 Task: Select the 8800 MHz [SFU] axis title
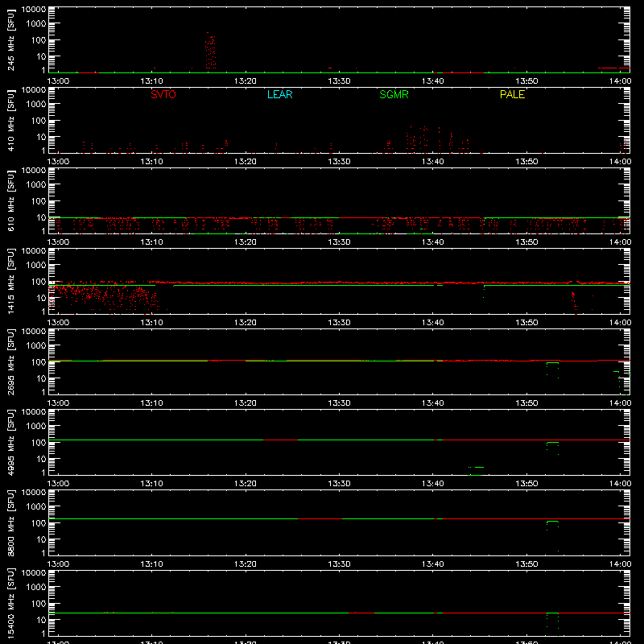10,522
